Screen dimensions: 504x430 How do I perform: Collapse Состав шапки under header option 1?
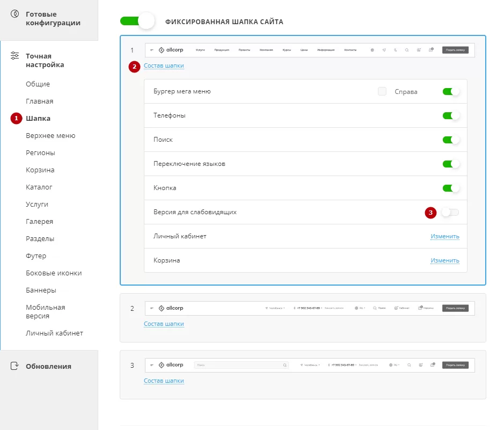(x=164, y=65)
